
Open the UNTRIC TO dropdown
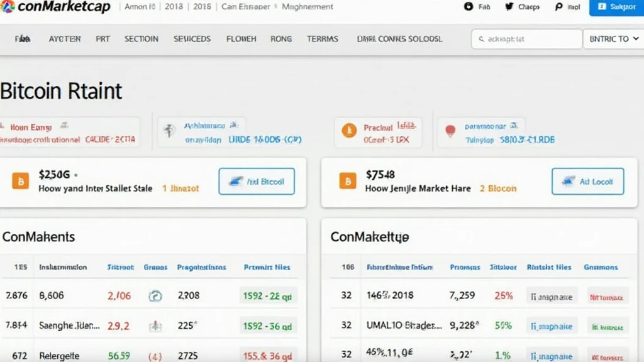612,39
